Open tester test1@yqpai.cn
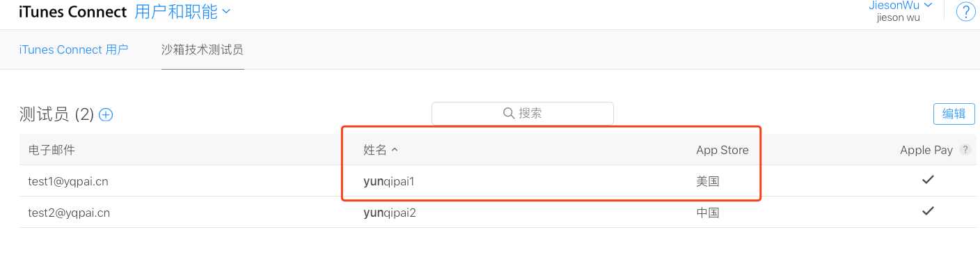This screenshot has width=980, height=276. pos(68,181)
